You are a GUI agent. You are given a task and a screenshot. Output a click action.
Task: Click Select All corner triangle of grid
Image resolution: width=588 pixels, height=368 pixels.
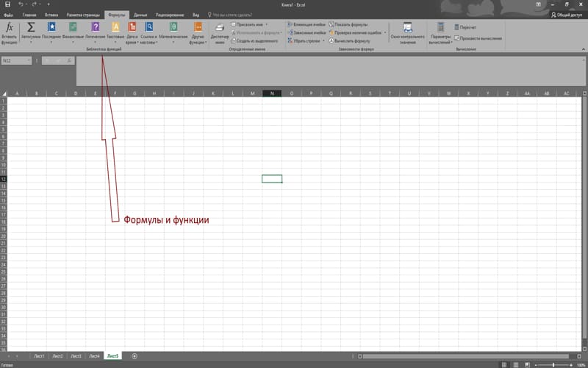click(4, 93)
